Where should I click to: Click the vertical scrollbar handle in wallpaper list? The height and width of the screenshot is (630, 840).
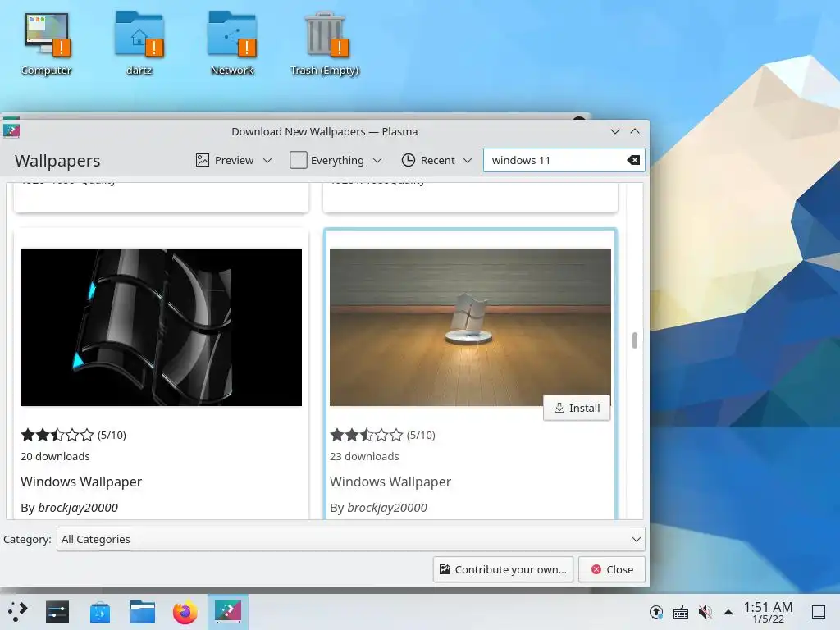coord(635,340)
